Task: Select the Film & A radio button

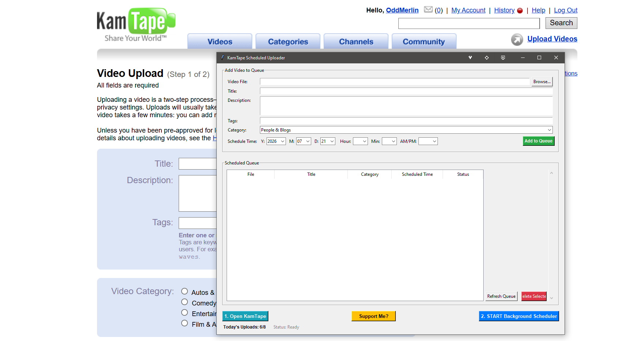Action: pos(185,323)
